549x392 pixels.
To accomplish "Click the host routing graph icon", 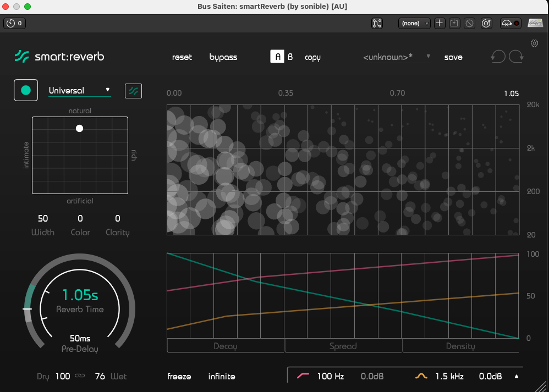I will point(377,24).
